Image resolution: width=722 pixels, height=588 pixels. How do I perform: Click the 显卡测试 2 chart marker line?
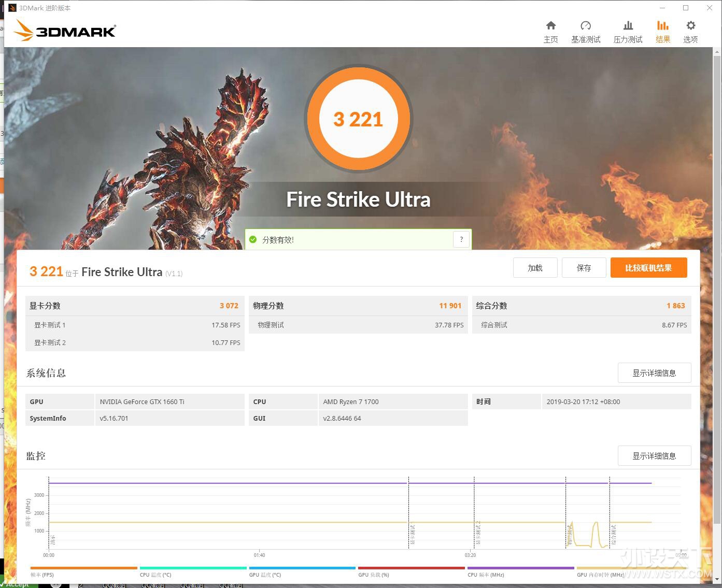coord(474,513)
